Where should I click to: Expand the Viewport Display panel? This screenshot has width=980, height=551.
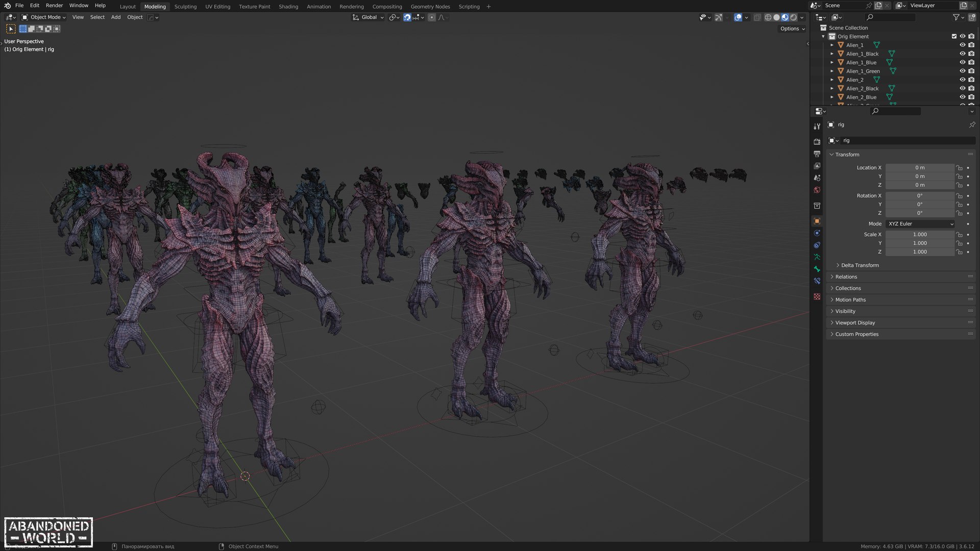point(854,323)
